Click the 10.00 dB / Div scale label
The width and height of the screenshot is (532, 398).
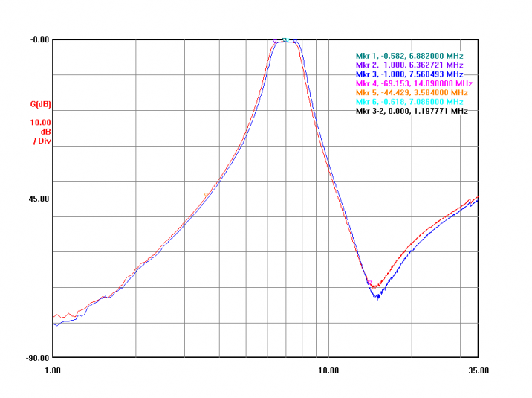[x=40, y=131]
